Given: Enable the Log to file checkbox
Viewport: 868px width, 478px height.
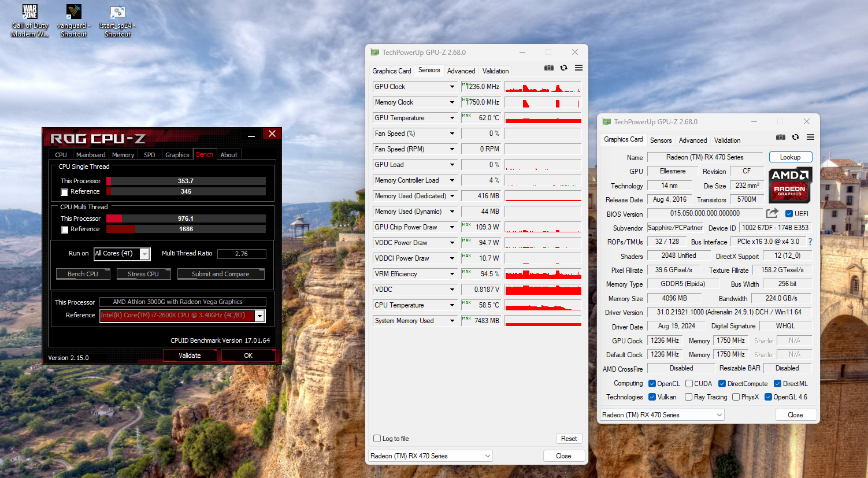Looking at the screenshot, I should pos(377,439).
